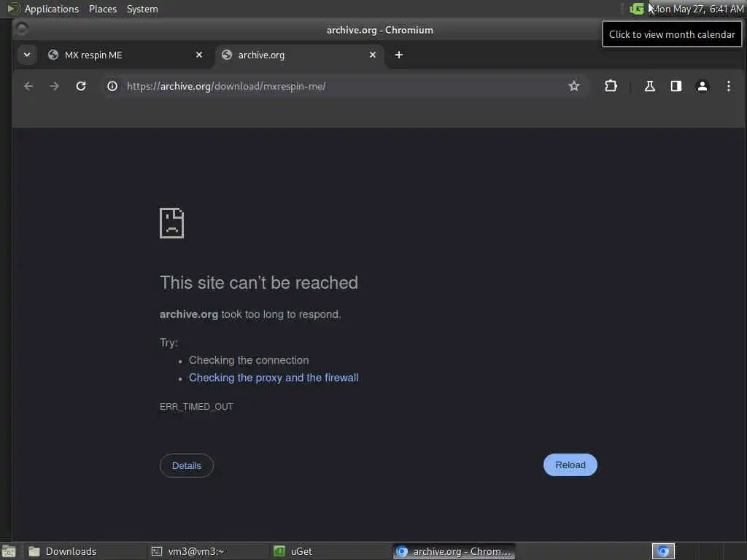Click the archive.org - Chromium taskbar entry
747x560 pixels.
[x=454, y=551]
